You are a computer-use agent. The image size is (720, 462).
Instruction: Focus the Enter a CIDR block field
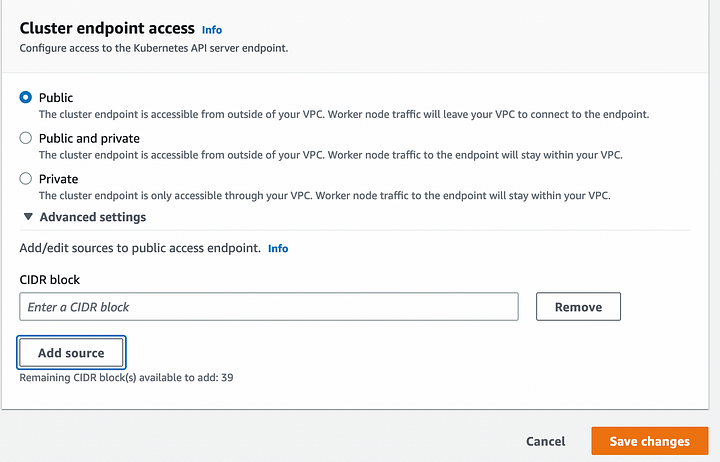(x=269, y=306)
